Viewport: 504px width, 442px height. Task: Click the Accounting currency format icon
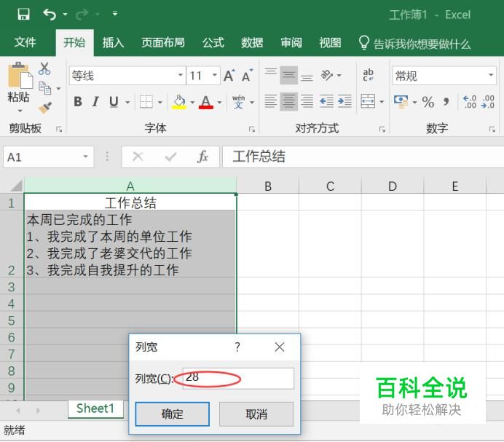[401, 102]
